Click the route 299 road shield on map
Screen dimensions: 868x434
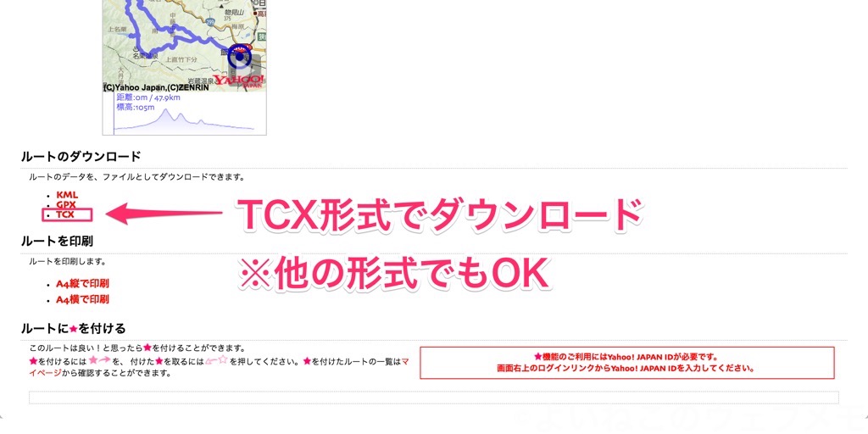209,21
